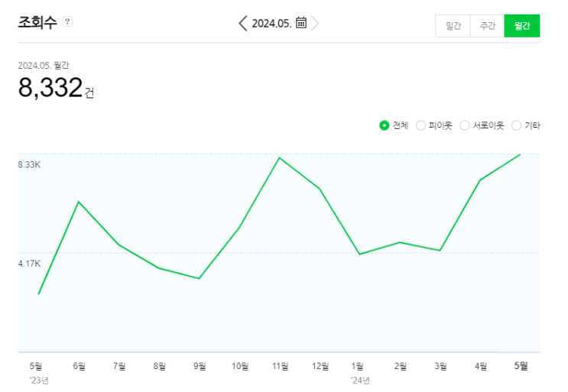
Task: Open the calendar date picker icon
Action: (x=301, y=22)
